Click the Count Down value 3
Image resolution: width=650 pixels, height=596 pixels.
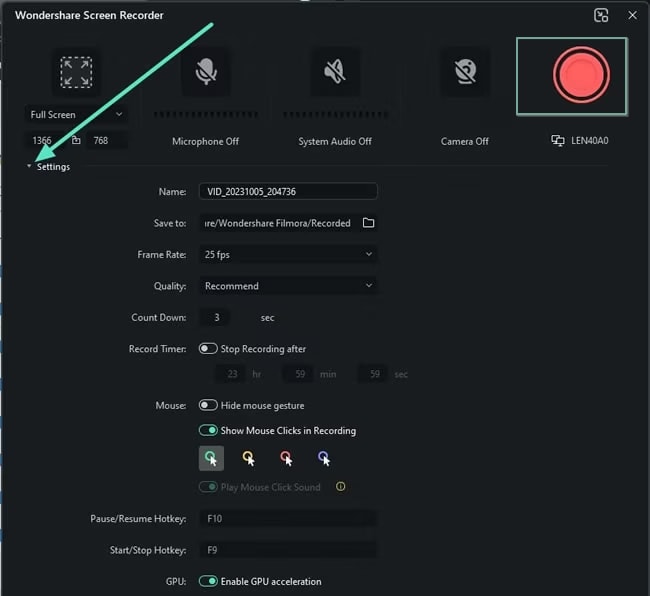(x=216, y=317)
